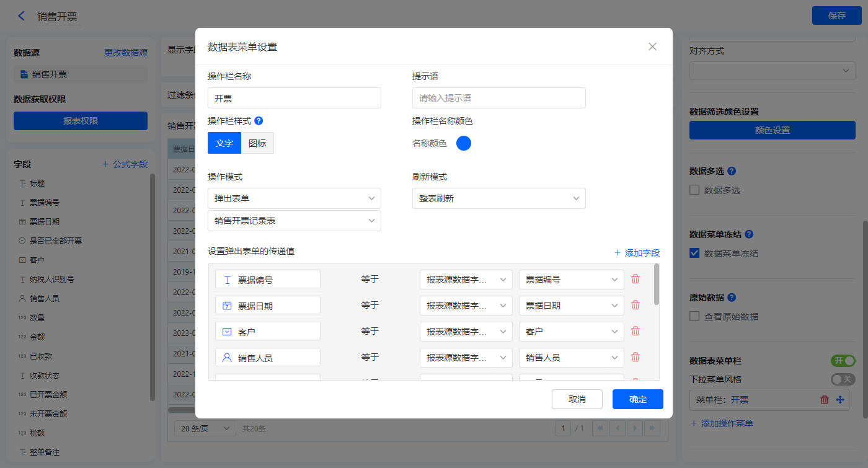Open the blue 名称颜色 color swatch
The image size is (868, 468).
click(464, 143)
